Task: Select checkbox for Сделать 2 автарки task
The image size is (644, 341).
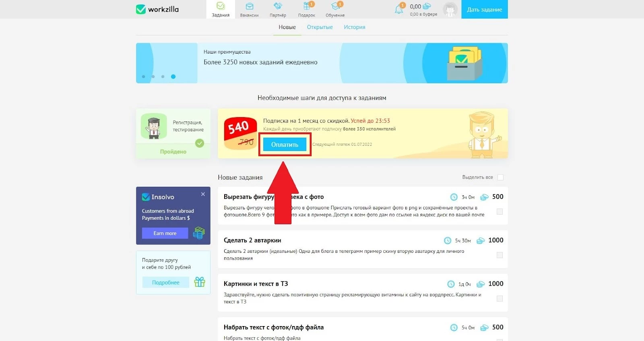Action: click(500, 255)
